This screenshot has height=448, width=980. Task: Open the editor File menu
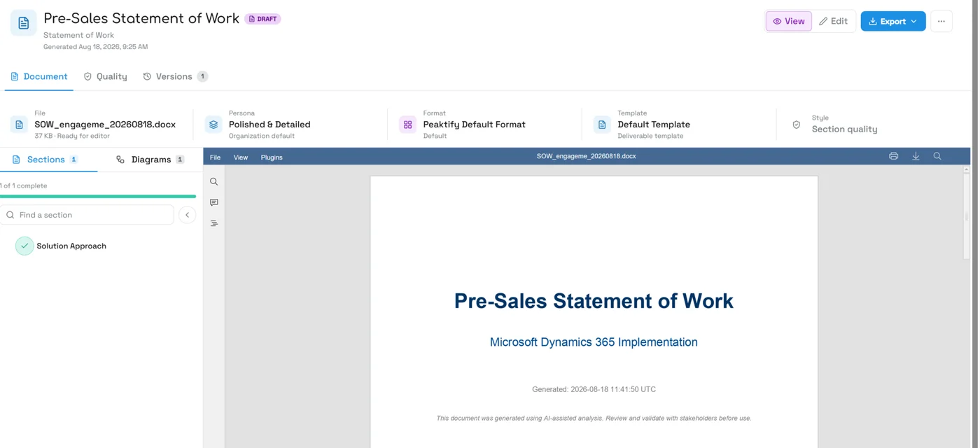[215, 157]
